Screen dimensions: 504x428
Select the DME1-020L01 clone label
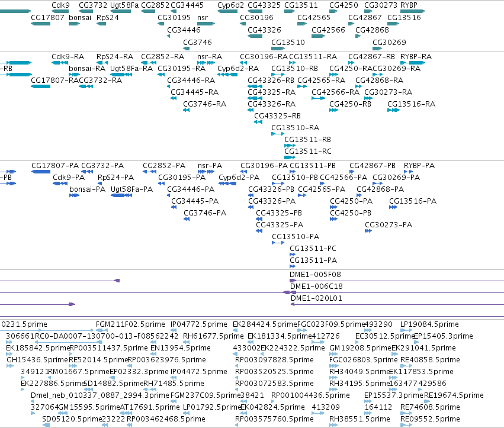click(x=316, y=298)
